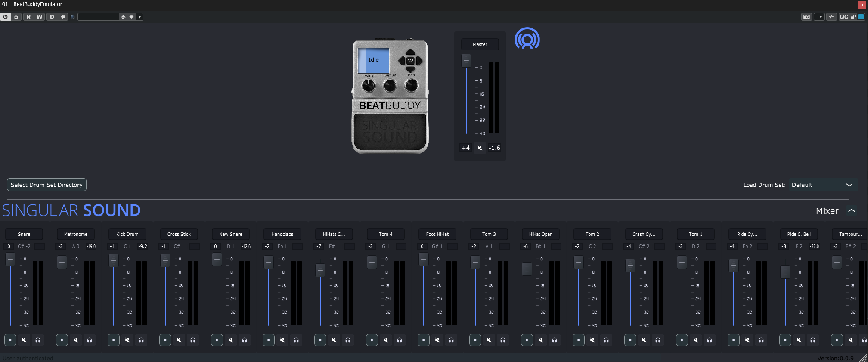Click the Kick Drum note field C 1

click(x=127, y=246)
